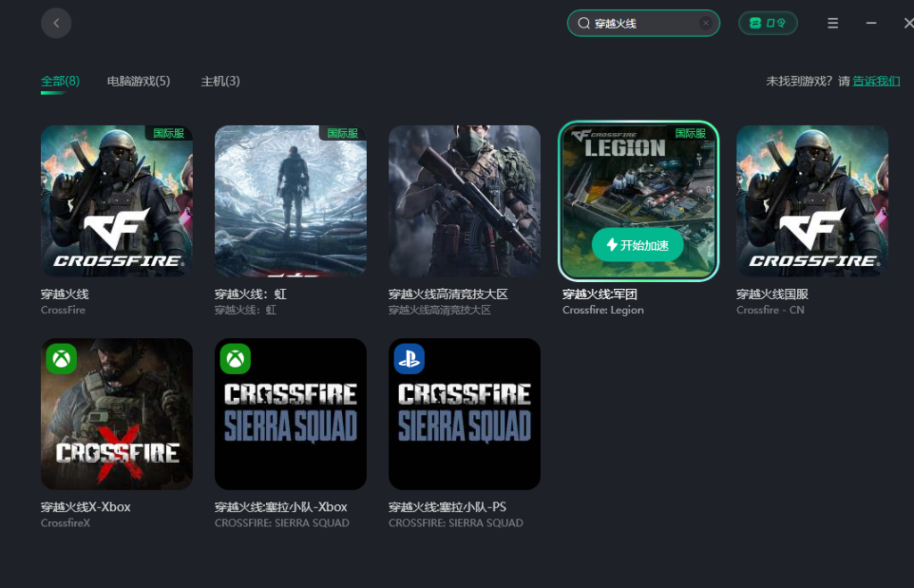Open the 口令 code button
The width and height of the screenshot is (914, 588).
768,23
